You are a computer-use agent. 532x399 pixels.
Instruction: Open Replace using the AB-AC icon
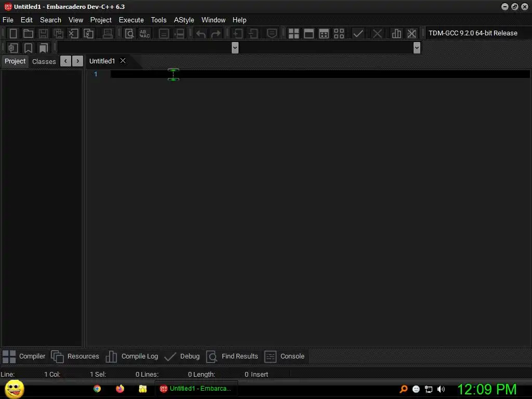(144, 33)
